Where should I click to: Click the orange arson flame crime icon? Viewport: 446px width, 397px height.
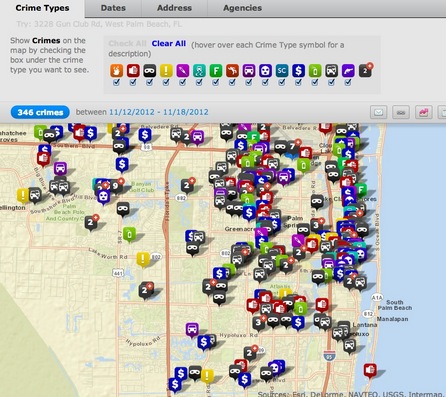pos(116,71)
